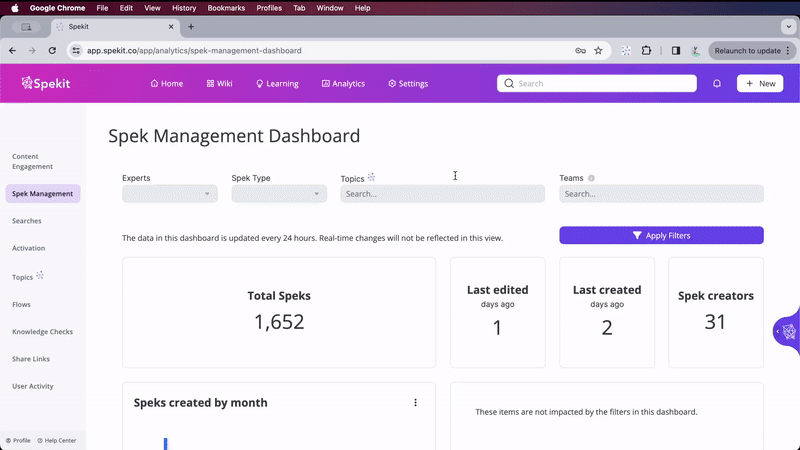Click the Last edited days ago card
This screenshot has width=800, height=450.
pos(497,312)
